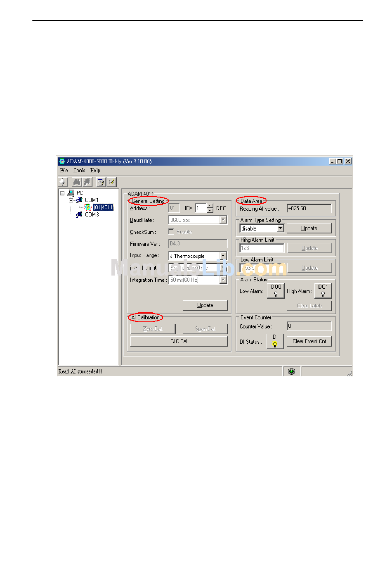The image size is (392, 580).
Task: Click the COM3 port plug icon
Action: click(x=79, y=214)
